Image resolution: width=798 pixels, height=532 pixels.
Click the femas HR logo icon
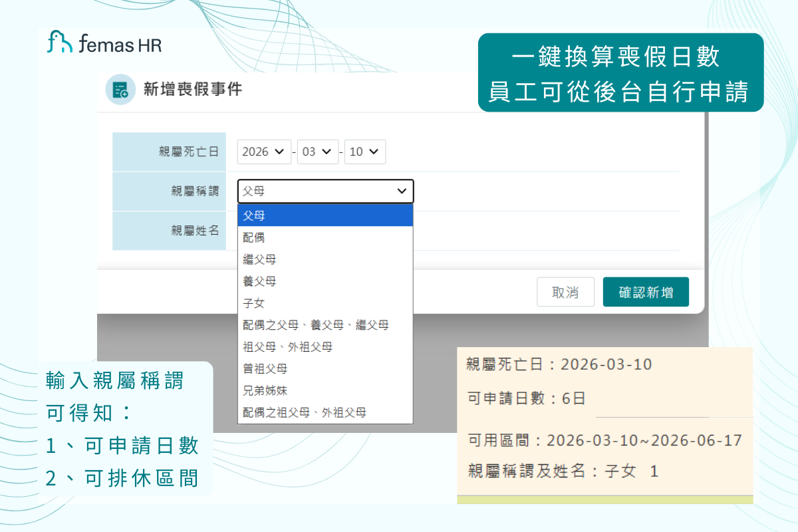[60, 42]
